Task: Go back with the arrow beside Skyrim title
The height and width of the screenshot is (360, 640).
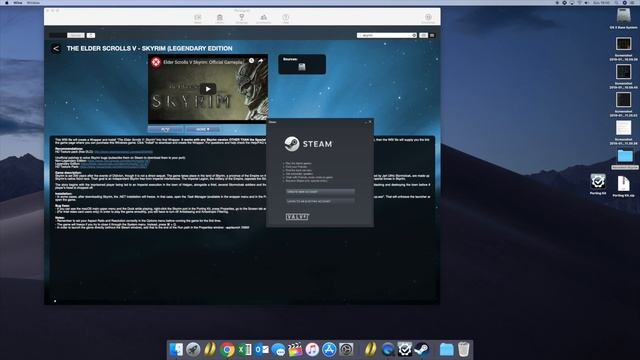Action: (x=56, y=49)
